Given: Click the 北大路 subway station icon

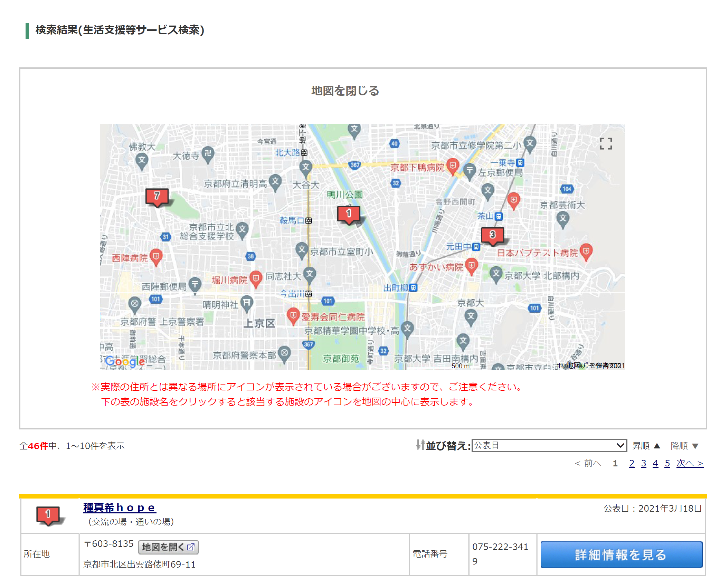Looking at the screenshot, I should (x=304, y=153).
